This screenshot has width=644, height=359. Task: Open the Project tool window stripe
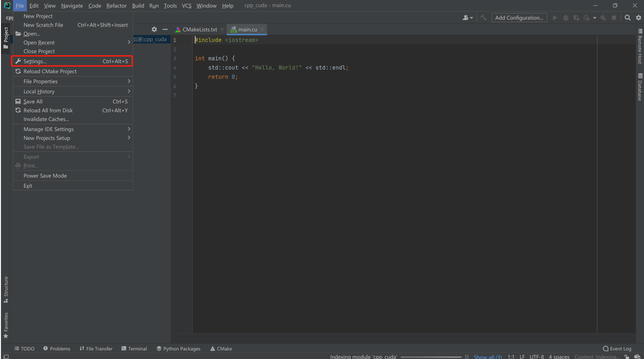click(x=6, y=38)
